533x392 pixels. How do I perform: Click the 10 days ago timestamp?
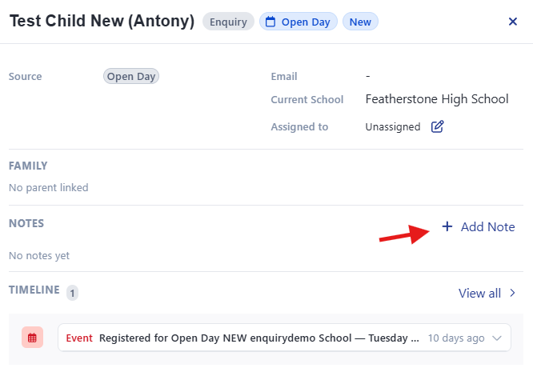tap(456, 338)
